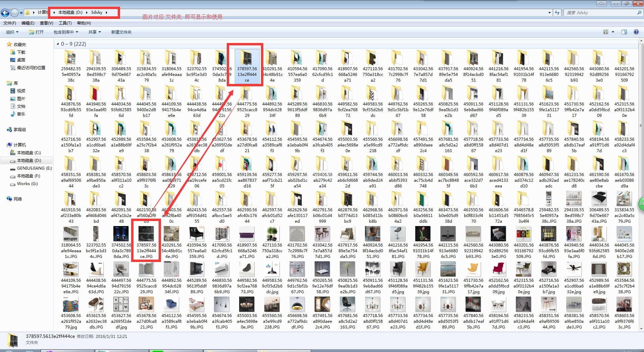
Task: Click the 打开 toolbar button
Action: pyautogui.click(x=36, y=32)
